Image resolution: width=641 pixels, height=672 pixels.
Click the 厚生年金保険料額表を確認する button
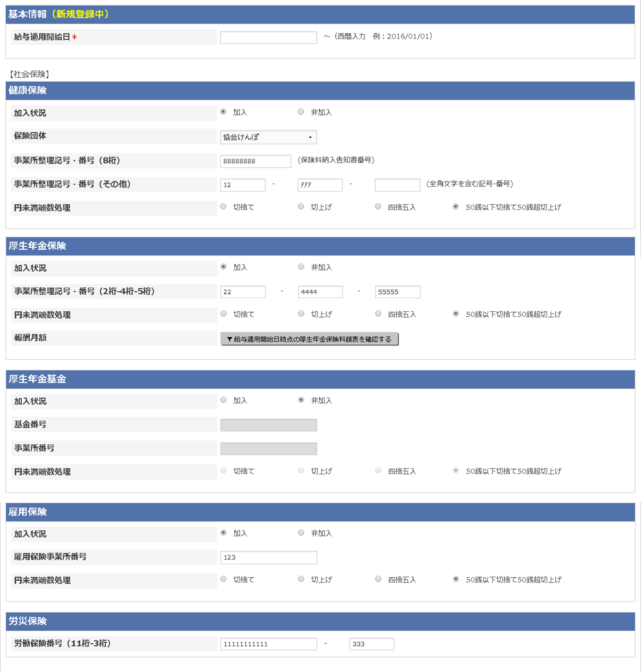pos(309,339)
